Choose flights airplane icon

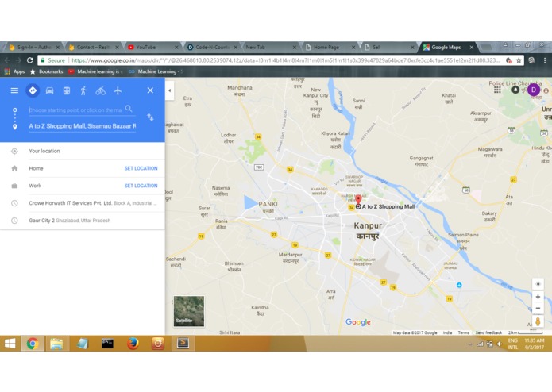pyautogui.click(x=118, y=90)
